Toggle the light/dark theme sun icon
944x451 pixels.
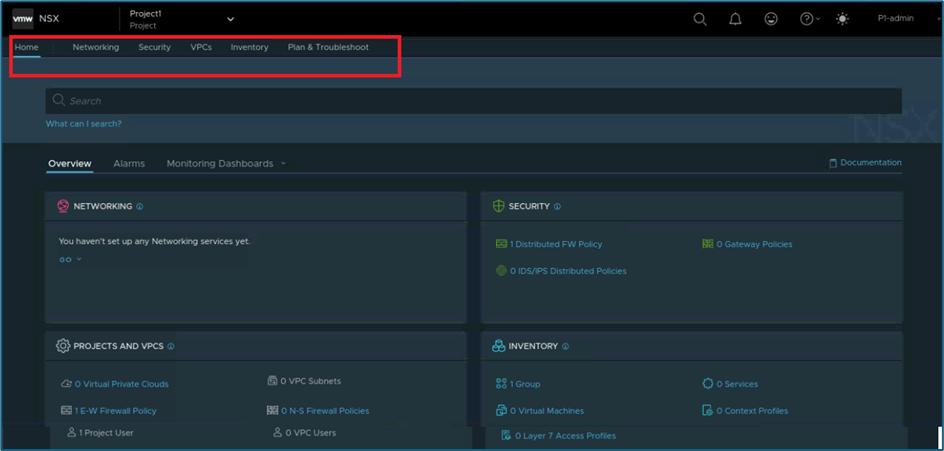pyautogui.click(x=842, y=19)
